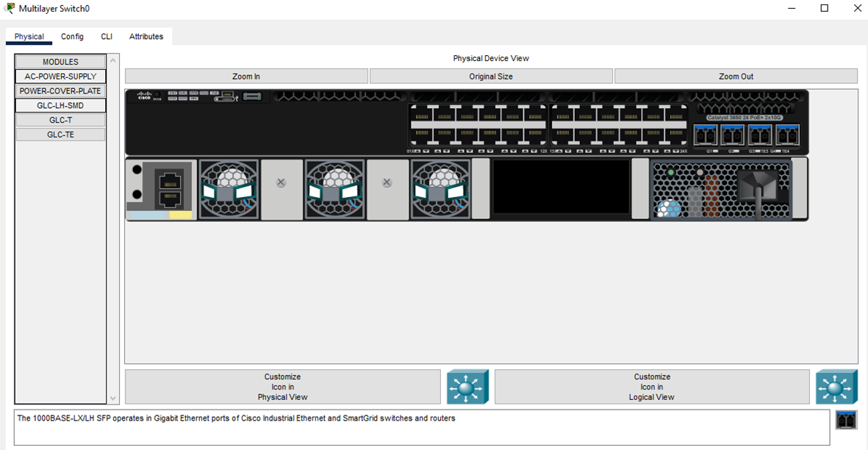This screenshot has height=450, width=868.
Task: Select GLC-T from the modules list
Action: [60, 120]
